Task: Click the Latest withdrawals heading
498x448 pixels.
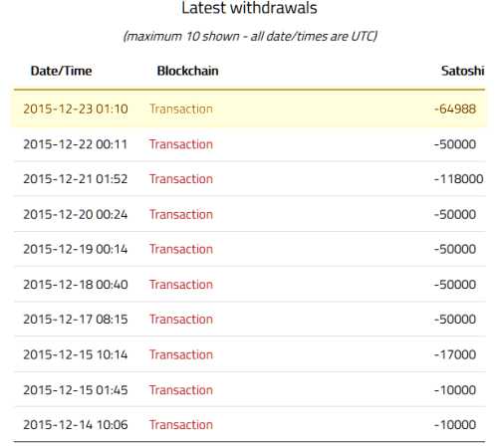Action: (x=249, y=8)
